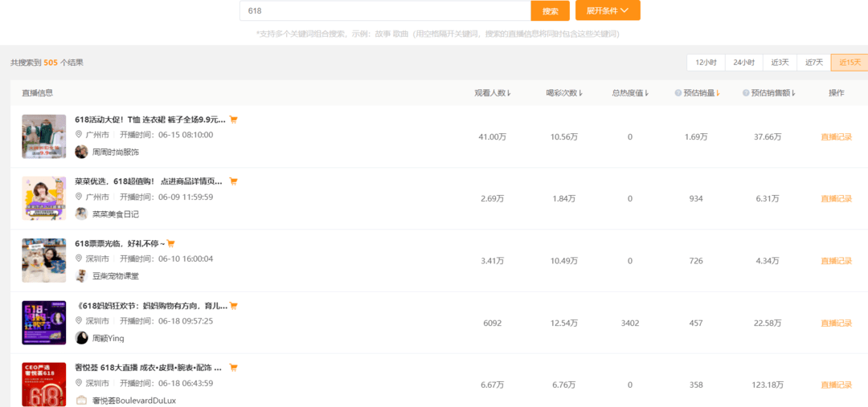Select the 12小时 time range
Image resolution: width=868 pixels, height=407 pixels.
pos(706,63)
